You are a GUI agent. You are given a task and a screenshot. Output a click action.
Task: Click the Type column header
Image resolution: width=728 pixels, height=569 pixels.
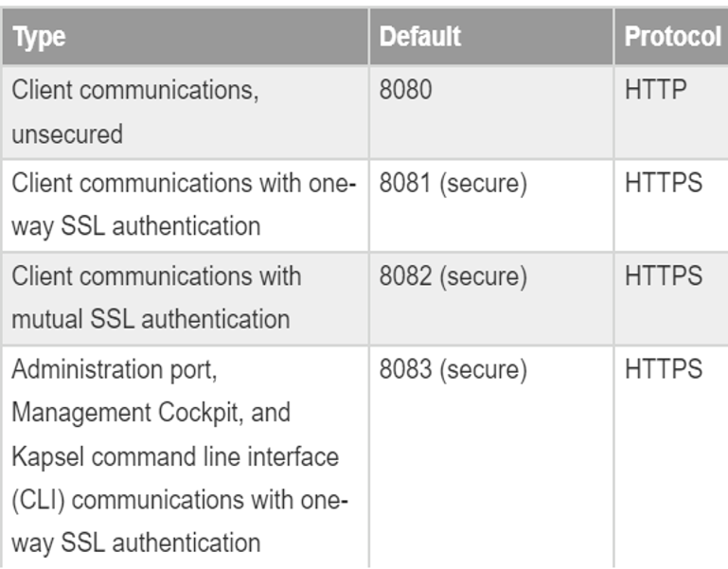(39, 38)
